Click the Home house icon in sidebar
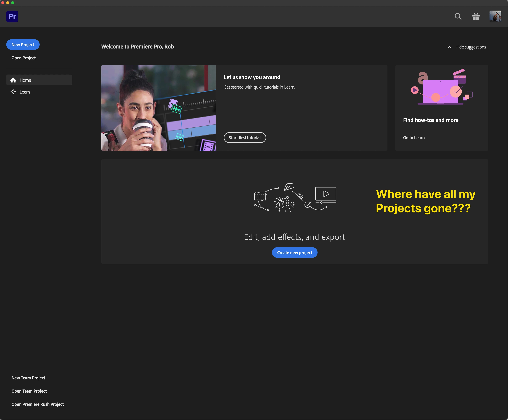Image resolution: width=508 pixels, height=420 pixels. click(x=13, y=80)
